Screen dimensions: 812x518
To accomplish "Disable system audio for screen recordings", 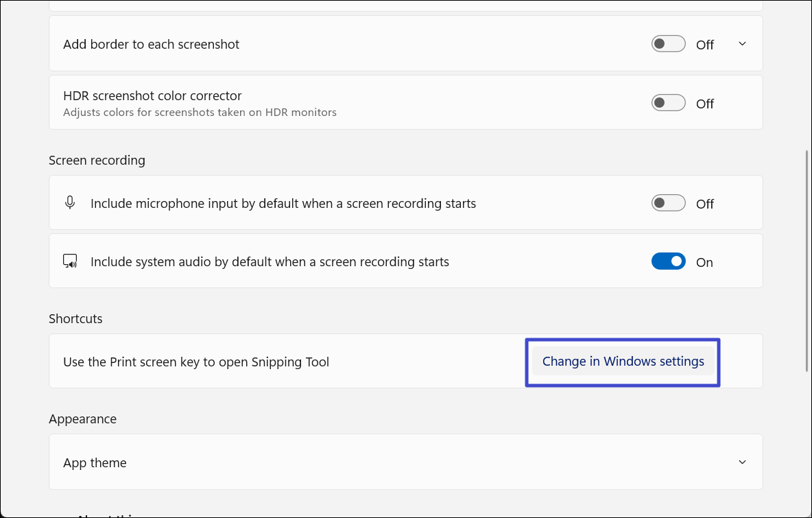I will click(x=668, y=261).
